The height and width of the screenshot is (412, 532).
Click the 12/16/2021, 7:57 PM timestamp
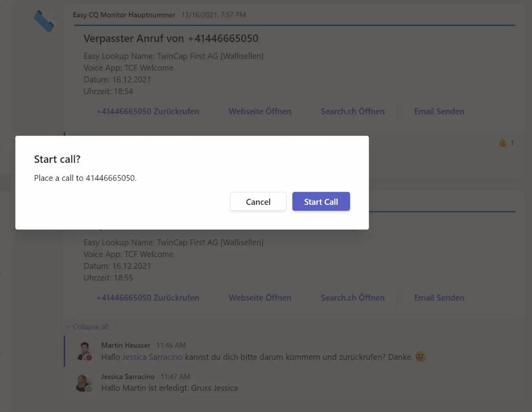click(213, 15)
